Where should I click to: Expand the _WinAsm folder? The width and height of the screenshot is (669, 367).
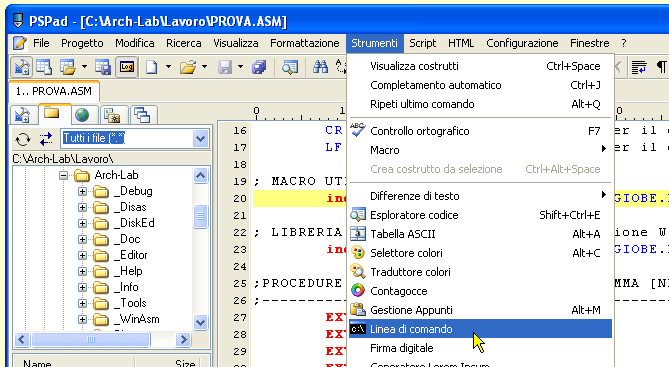[82, 319]
